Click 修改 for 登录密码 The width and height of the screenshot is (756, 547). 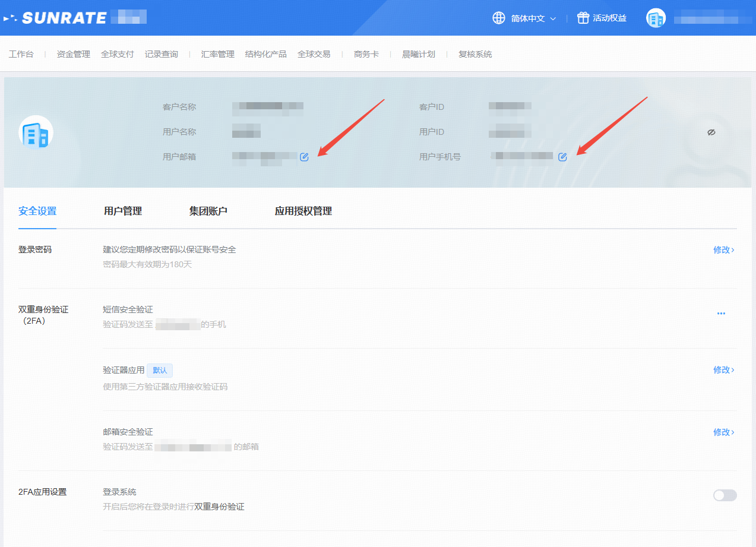[x=723, y=250]
